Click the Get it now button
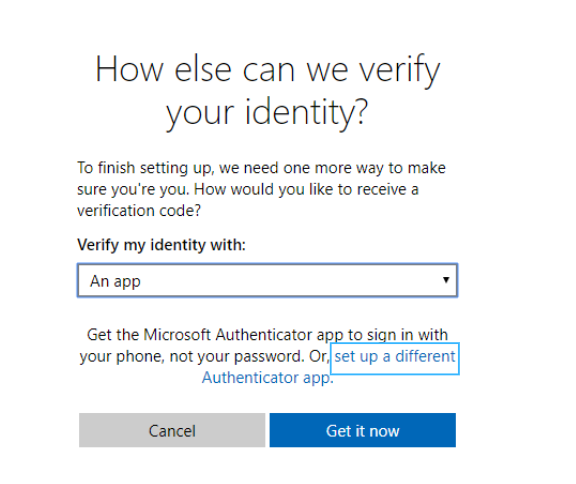Screen dimensions: 576x484 (363, 430)
